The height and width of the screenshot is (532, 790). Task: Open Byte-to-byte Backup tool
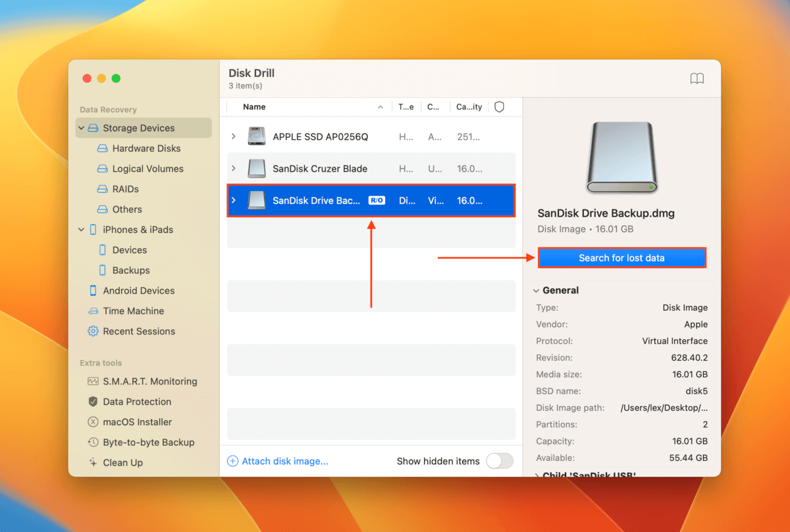(x=149, y=443)
